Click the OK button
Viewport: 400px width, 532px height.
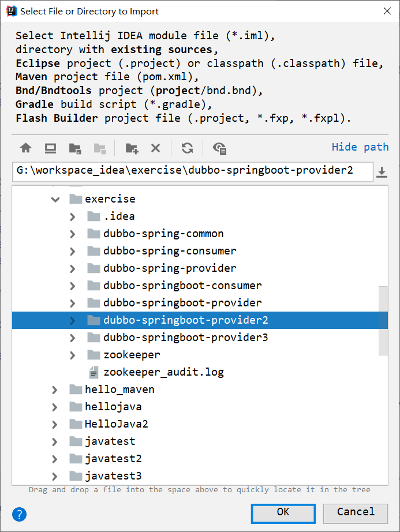(283, 512)
